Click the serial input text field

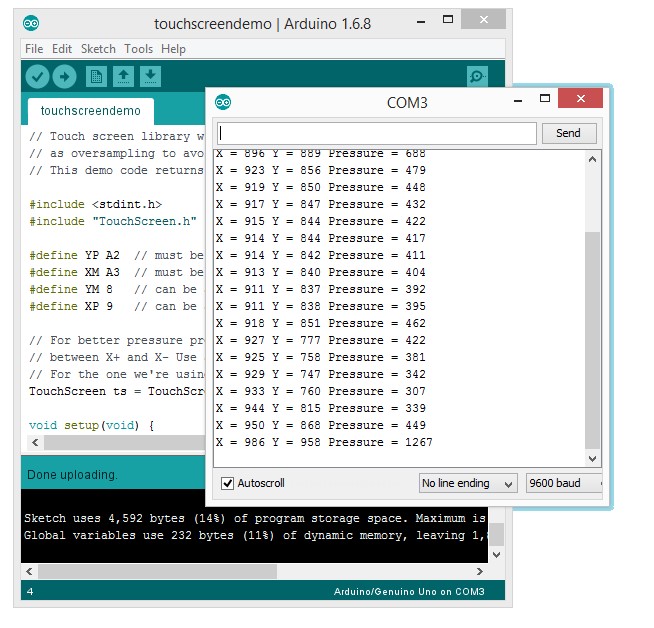coord(377,133)
